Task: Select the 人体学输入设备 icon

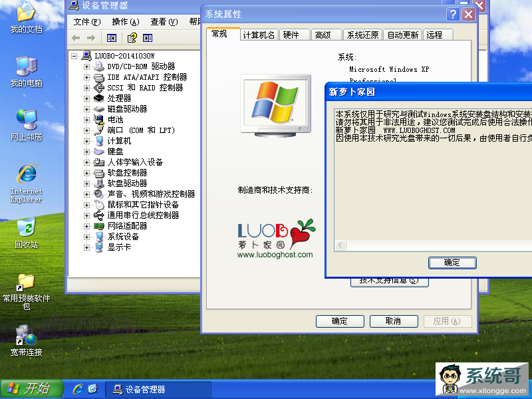Action: pyautogui.click(x=98, y=162)
